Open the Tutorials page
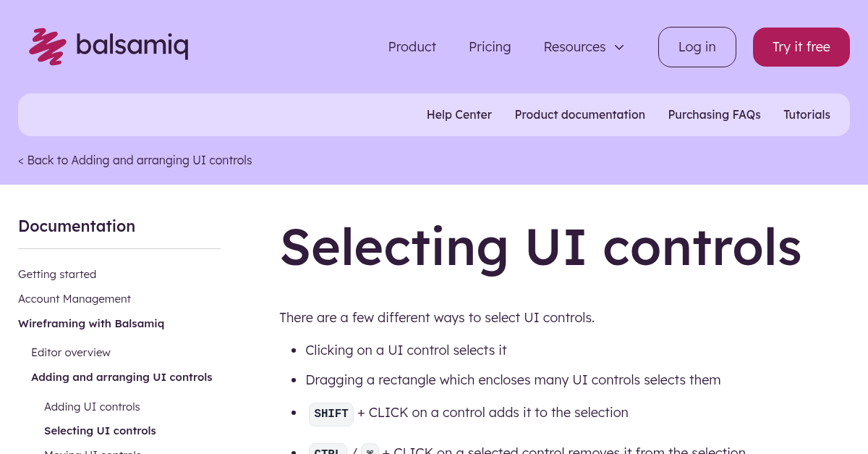The height and width of the screenshot is (454, 868). 807,114
